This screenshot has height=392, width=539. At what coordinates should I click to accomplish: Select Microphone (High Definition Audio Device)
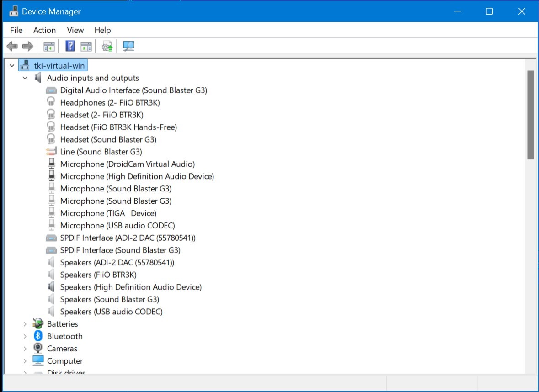click(137, 177)
